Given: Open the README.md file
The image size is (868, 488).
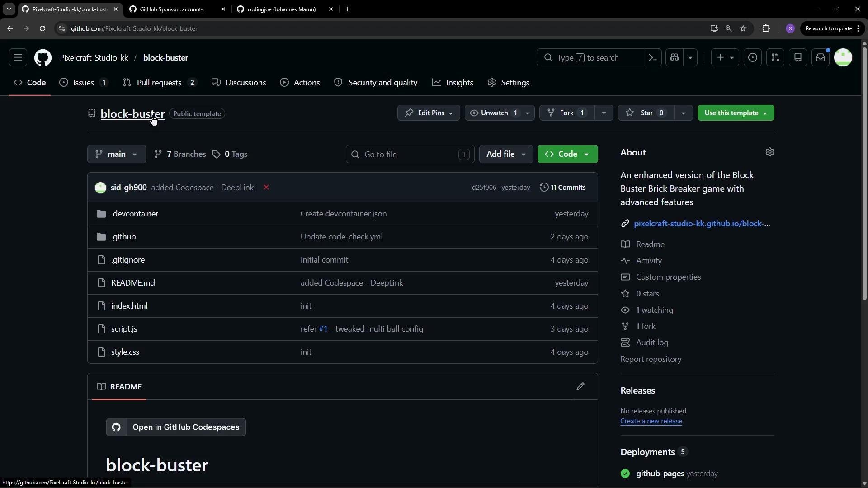Looking at the screenshot, I should [133, 283].
